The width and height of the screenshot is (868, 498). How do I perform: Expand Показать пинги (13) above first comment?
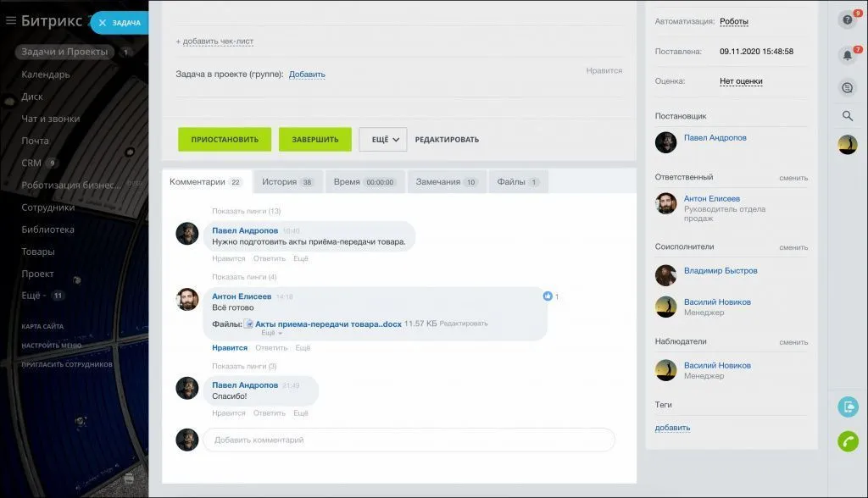click(x=246, y=211)
